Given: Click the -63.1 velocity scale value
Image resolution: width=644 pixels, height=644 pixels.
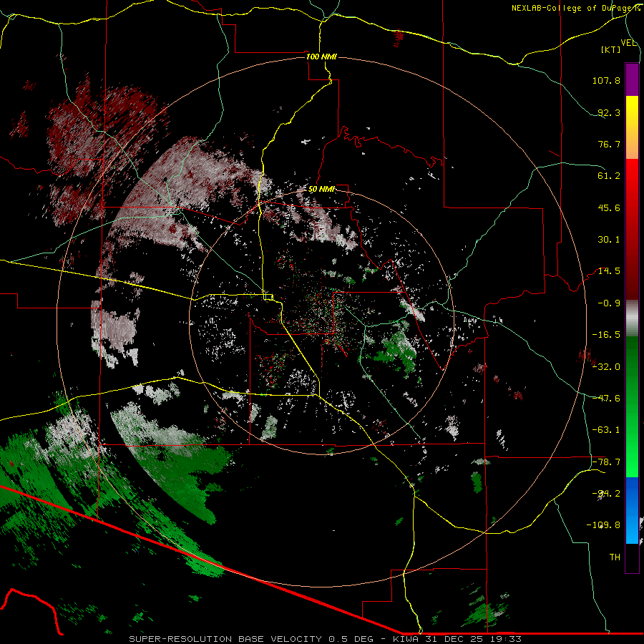Looking at the screenshot, I should pyautogui.click(x=606, y=430).
